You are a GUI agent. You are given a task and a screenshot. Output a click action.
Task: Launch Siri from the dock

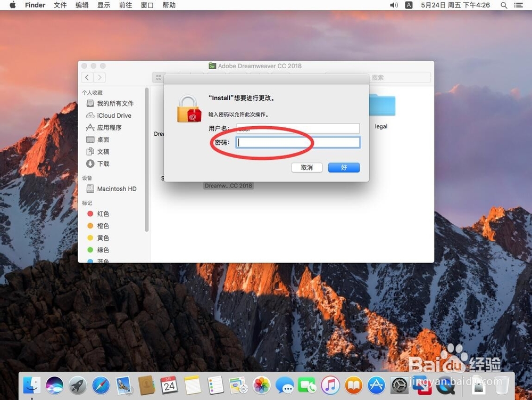tap(55, 386)
